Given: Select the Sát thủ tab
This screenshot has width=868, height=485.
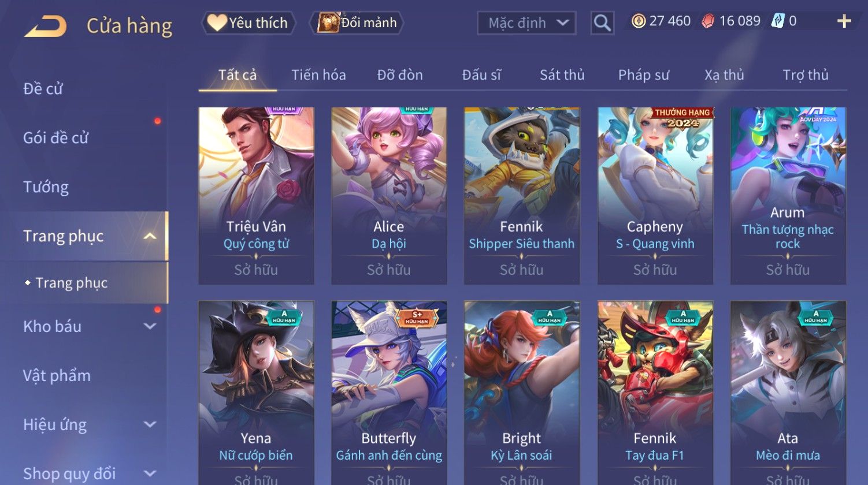Looking at the screenshot, I should click(x=562, y=75).
